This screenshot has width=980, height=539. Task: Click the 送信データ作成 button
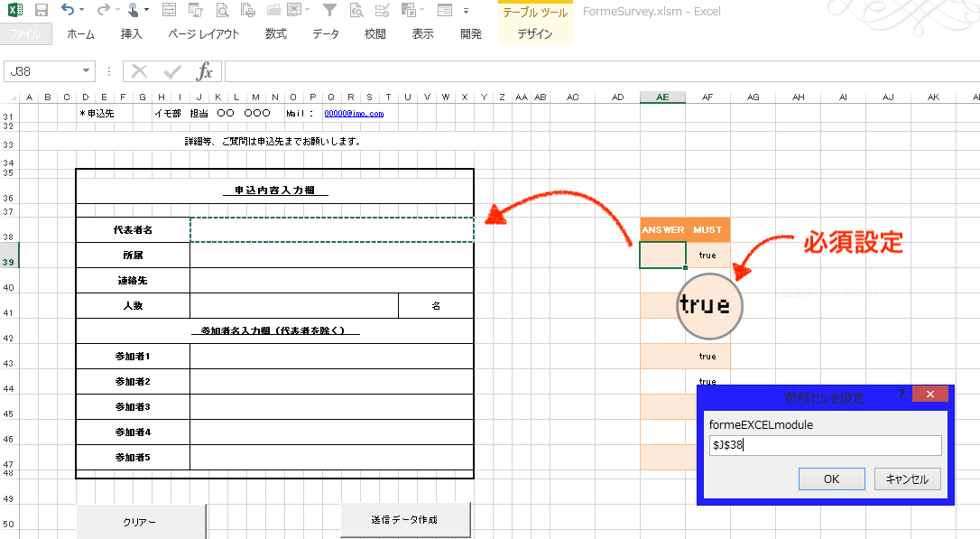[x=404, y=520]
